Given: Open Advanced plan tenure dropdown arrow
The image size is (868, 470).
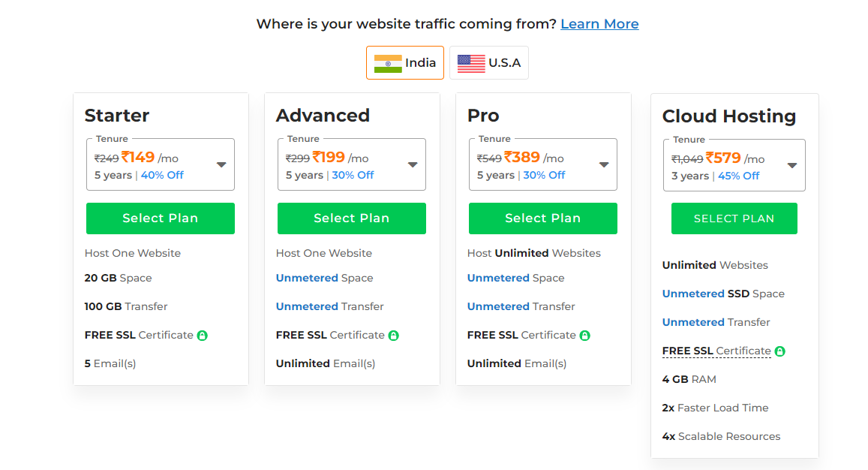Looking at the screenshot, I should pos(413,164).
